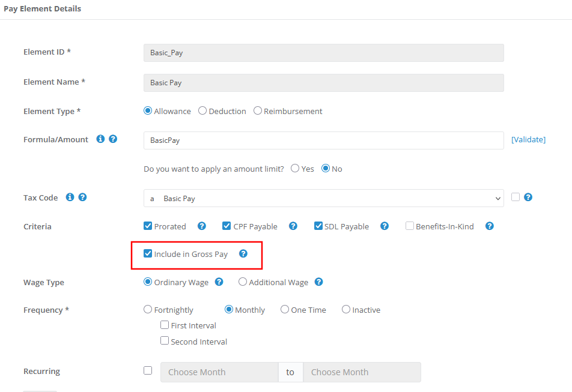Select the Deduction element type

202,110
